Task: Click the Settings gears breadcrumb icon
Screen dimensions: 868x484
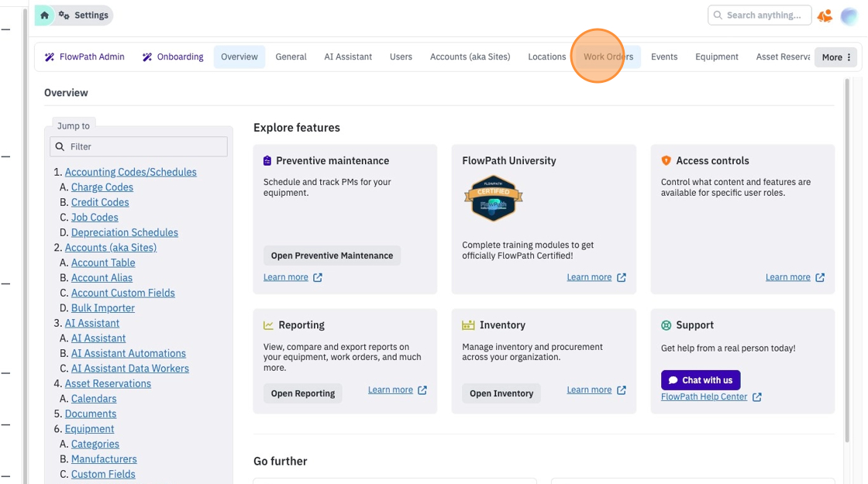Action: point(64,15)
